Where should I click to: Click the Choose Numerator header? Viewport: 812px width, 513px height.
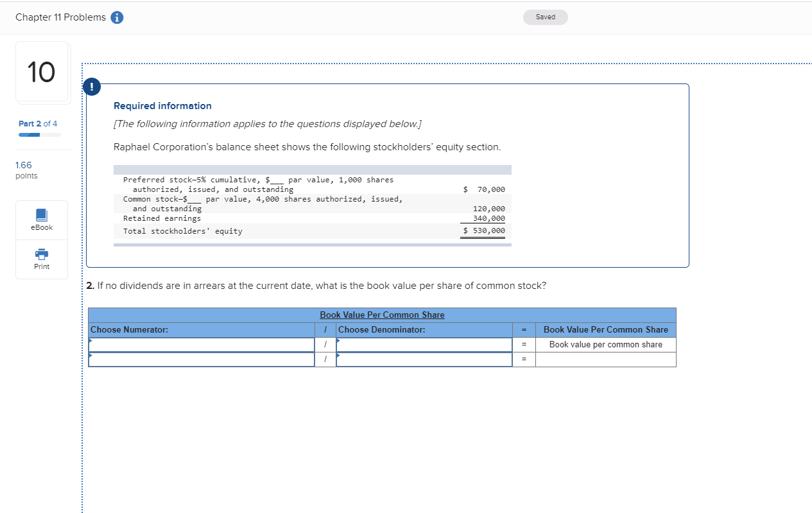click(x=130, y=329)
